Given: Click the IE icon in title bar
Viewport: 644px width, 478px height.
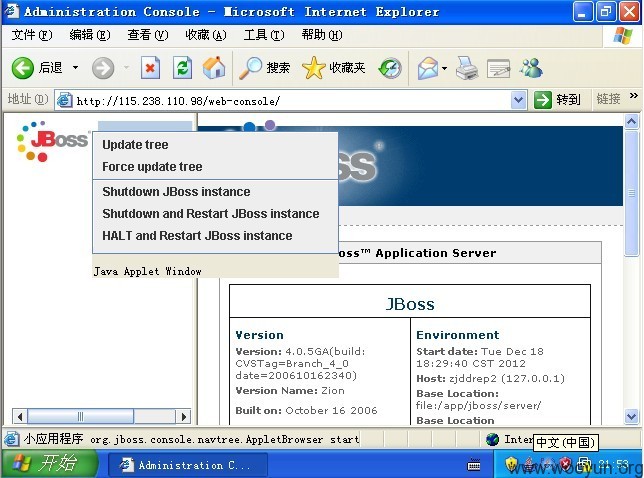Looking at the screenshot, I should point(12,11).
